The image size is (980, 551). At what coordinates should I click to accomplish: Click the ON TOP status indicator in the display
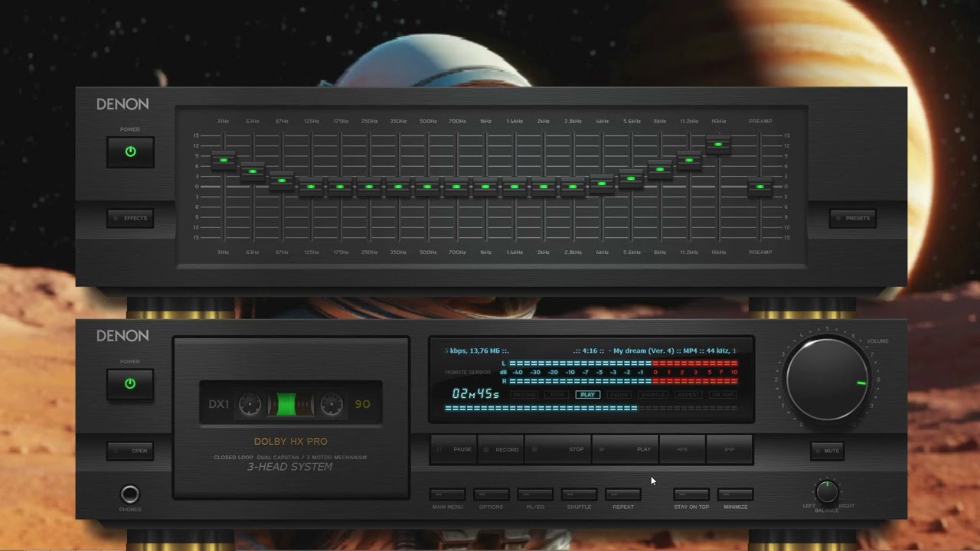point(723,395)
